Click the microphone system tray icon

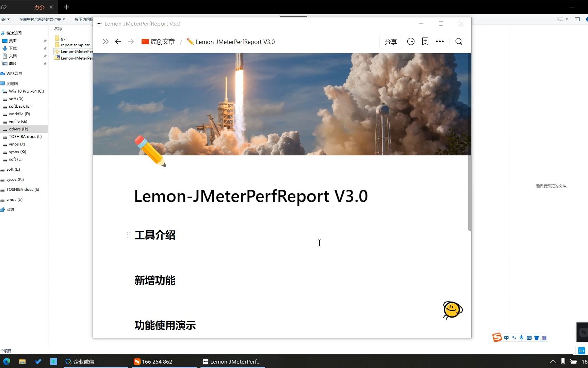563,362
